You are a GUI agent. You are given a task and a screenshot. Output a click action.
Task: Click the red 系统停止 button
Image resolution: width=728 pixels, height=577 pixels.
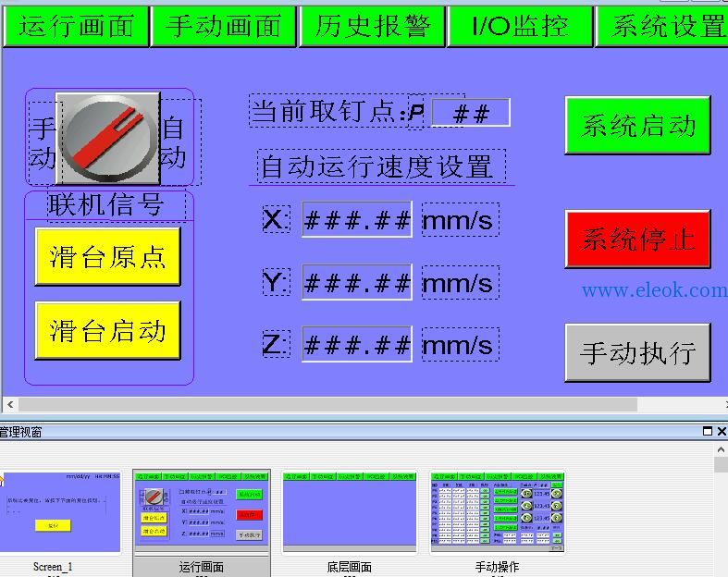tap(638, 239)
